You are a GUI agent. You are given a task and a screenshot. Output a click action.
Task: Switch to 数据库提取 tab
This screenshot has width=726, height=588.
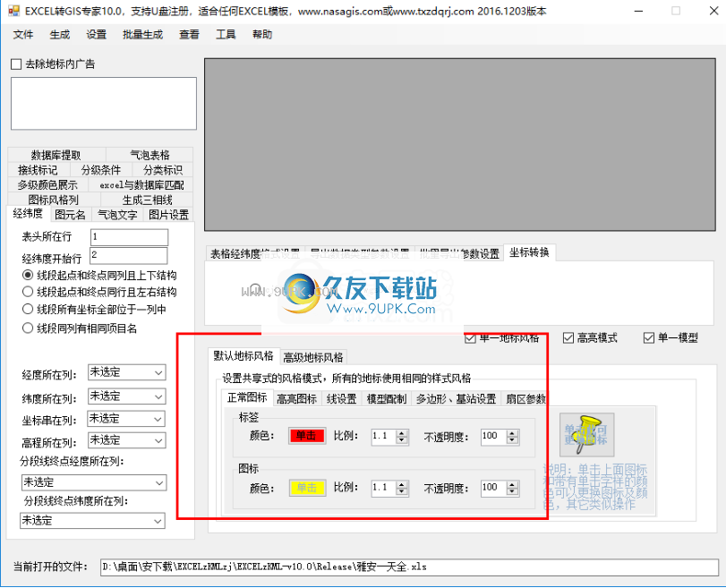56,155
